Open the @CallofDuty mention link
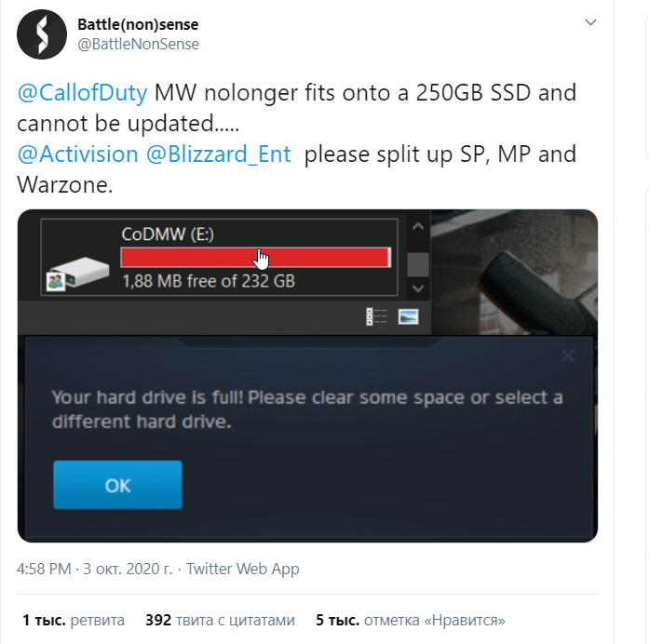 coord(82,92)
